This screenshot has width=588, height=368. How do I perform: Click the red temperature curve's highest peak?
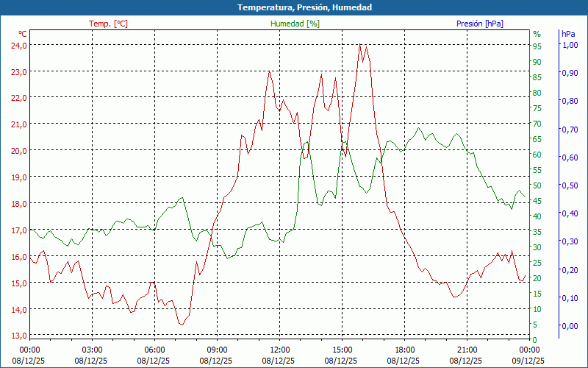click(x=360, y=46)
